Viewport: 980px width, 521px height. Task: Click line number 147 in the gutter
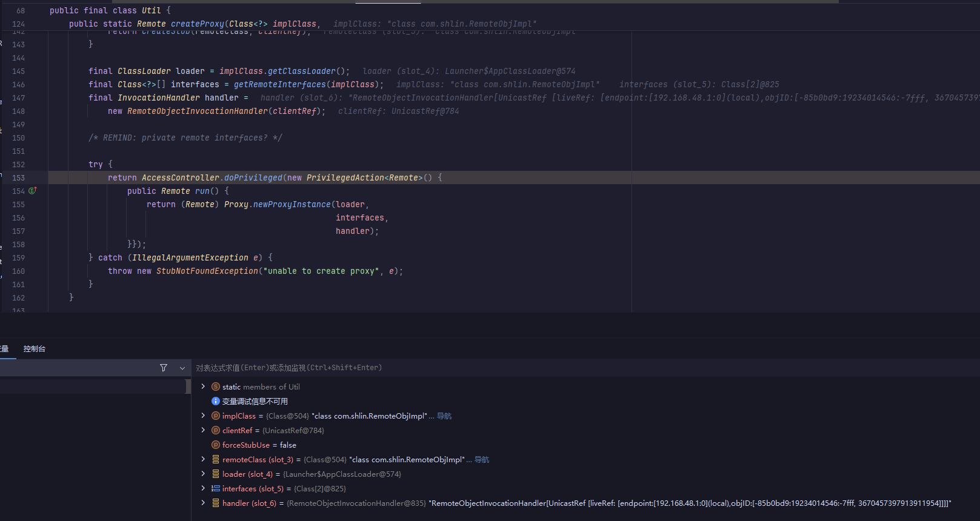[18, 98]
